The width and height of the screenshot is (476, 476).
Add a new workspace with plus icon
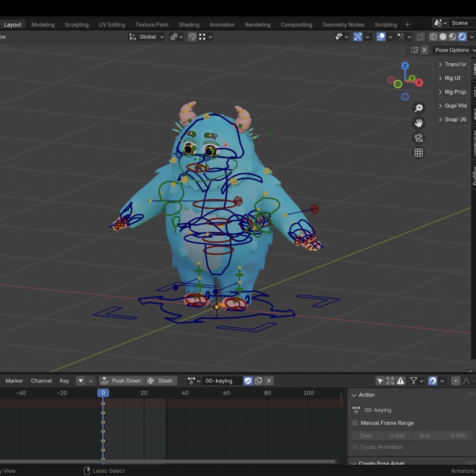407,25
